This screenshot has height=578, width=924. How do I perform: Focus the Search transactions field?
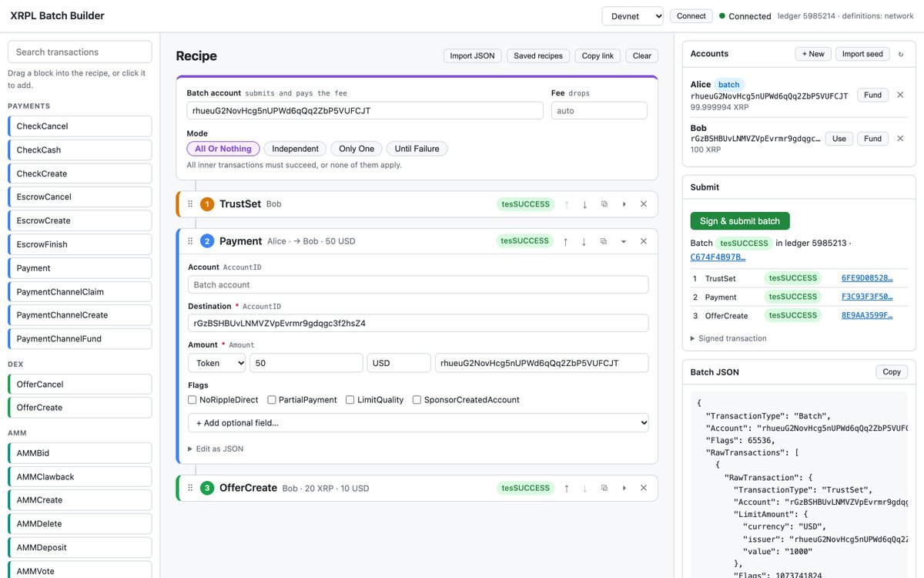[79, 52]
